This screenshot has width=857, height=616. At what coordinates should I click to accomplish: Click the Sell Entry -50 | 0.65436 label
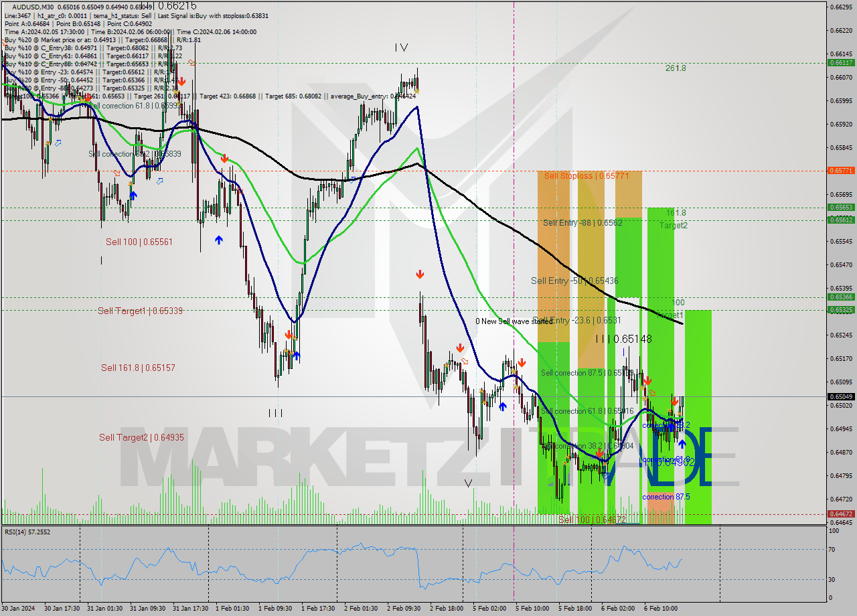pyautogui.click(x=574, y=281)
